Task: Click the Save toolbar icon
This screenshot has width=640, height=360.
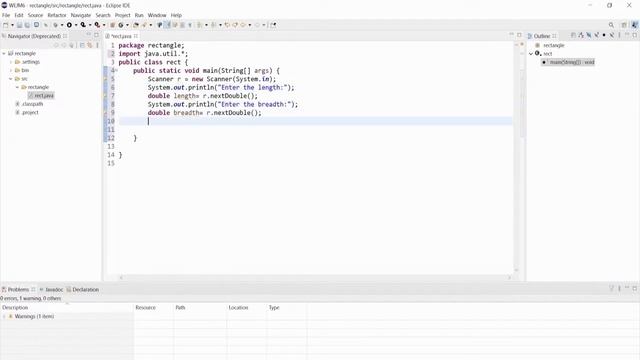Action: (19, 25)
